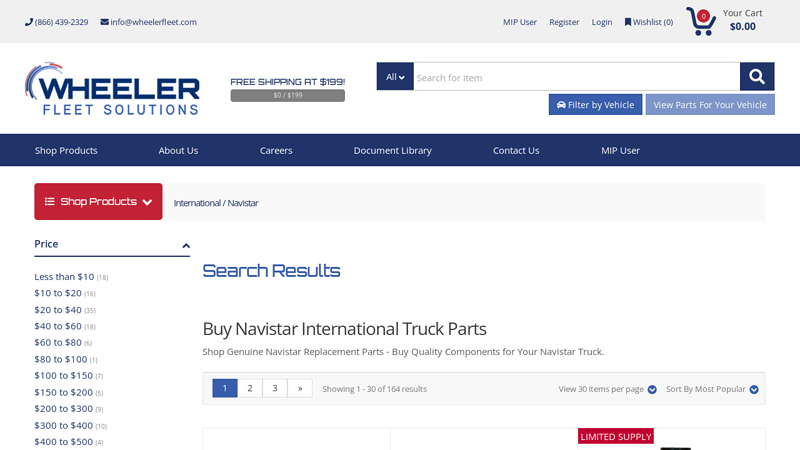This screenshot has height=450, width=800.
Task: Filter by Less than $10
Action: point(64,277)
